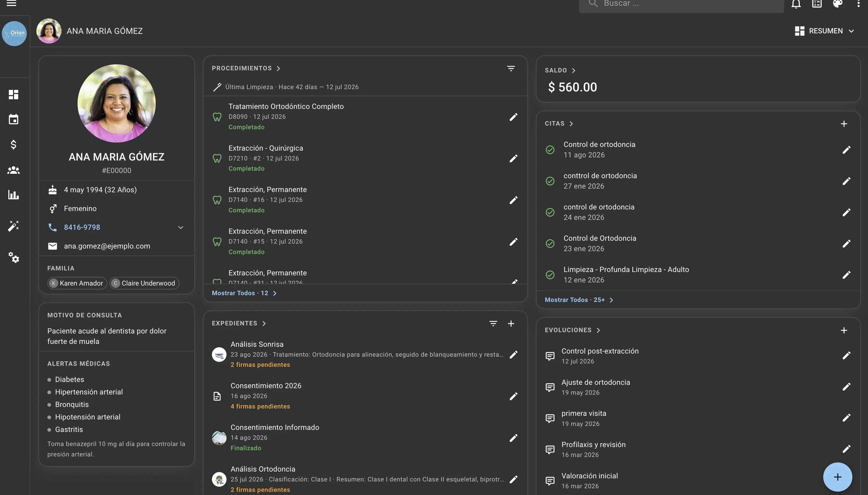This screenshot has height=495, width=868.
Task: Add a new expediente
Action: 511,323
